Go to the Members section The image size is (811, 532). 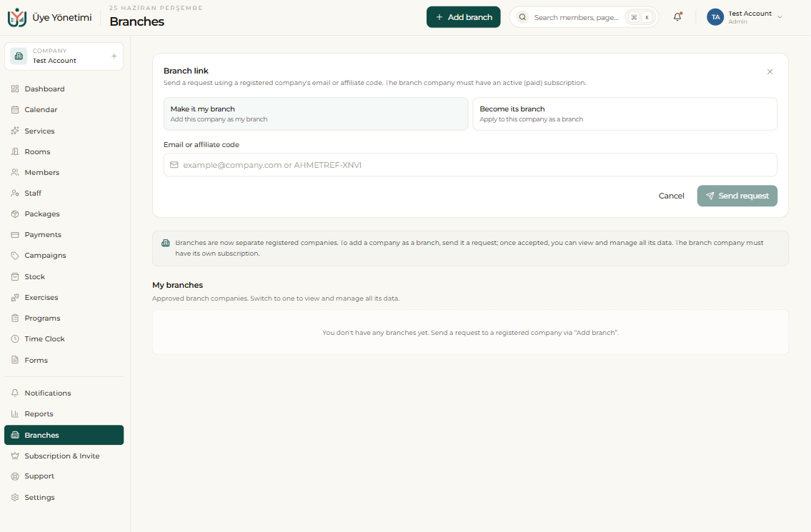coord(64,172)
